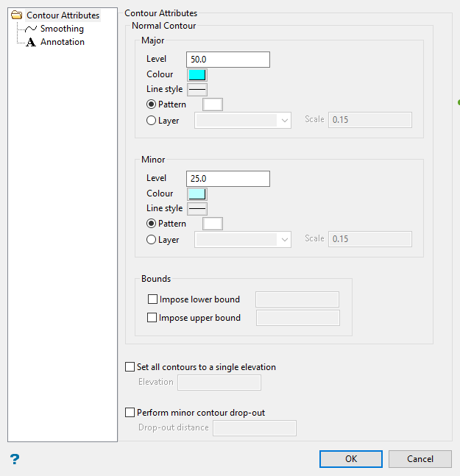Click the Smoothing curve icon

(x=31, y=29)
